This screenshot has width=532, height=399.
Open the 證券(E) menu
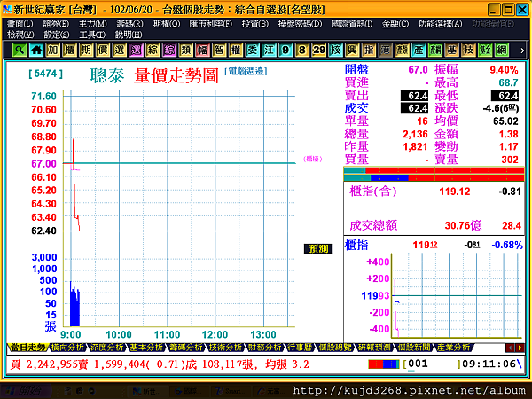coord(56,24)
